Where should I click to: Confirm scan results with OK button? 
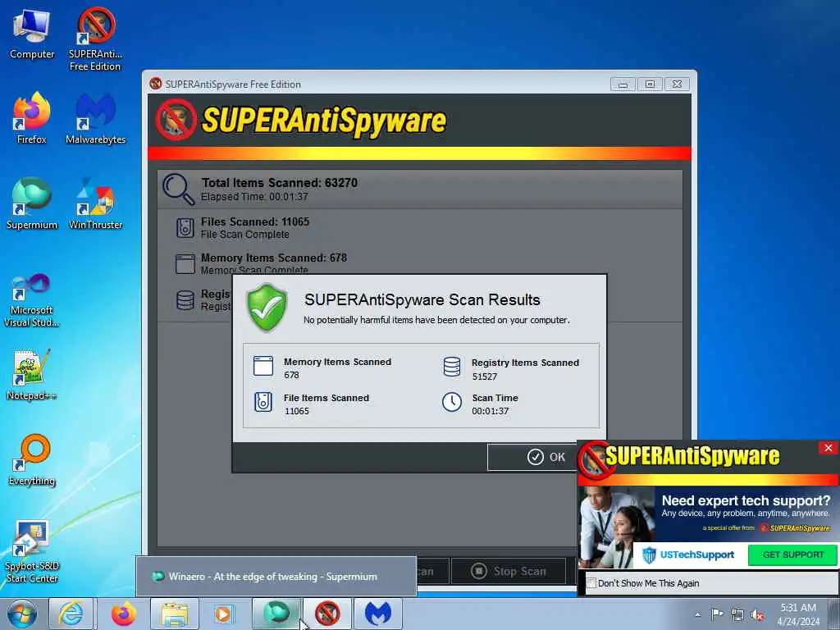point(546,457)
